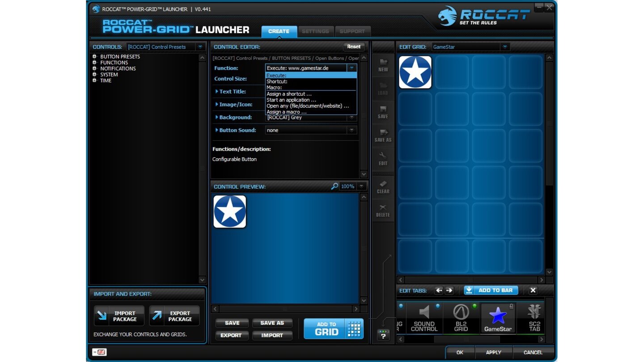
Task: Click the APPLY button
Action: [x=494, y=352]
